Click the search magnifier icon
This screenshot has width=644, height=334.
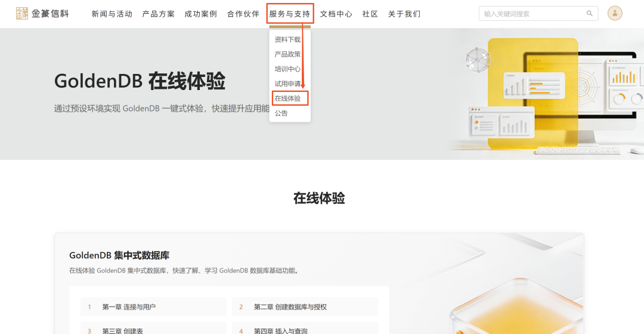pos(589,14)
